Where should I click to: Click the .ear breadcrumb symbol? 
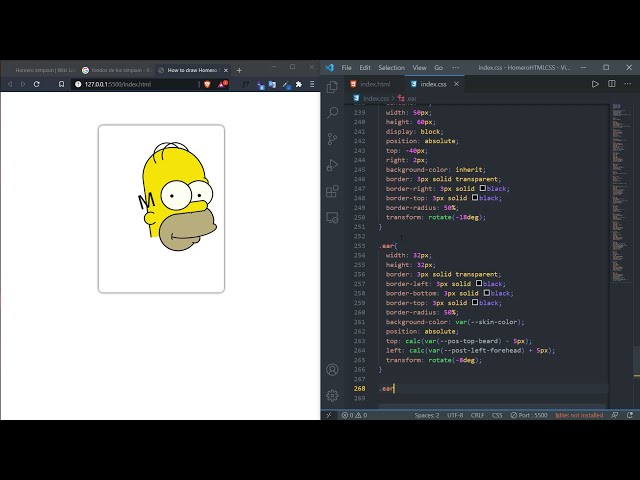point(411,98)
